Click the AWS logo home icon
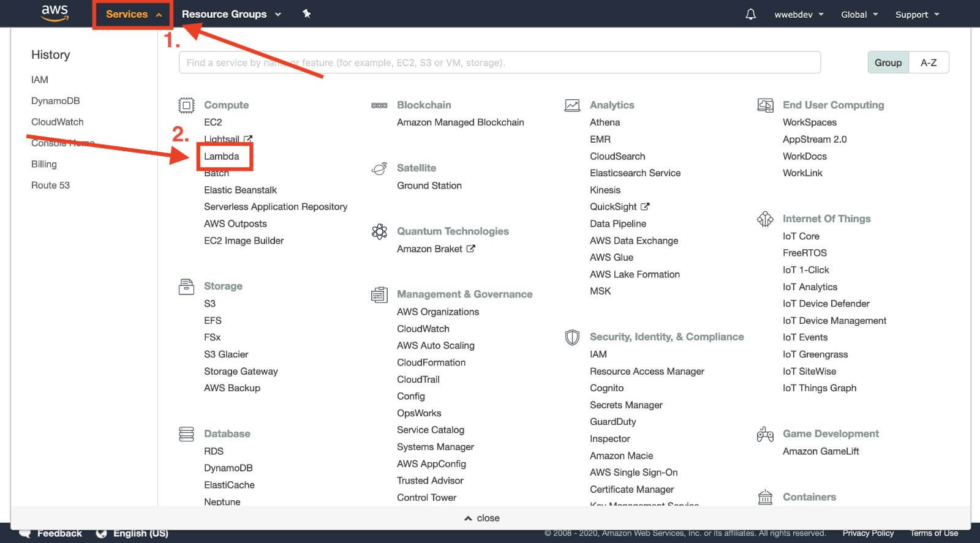This screenshot has width=980, height=543. [55, 13]
